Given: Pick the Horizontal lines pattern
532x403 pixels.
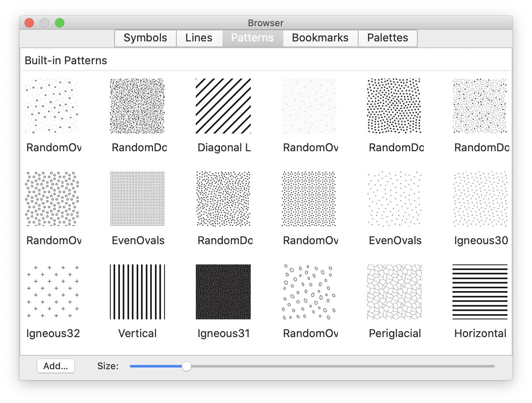Looking at the screenshot, I should [x=480, y=291].
